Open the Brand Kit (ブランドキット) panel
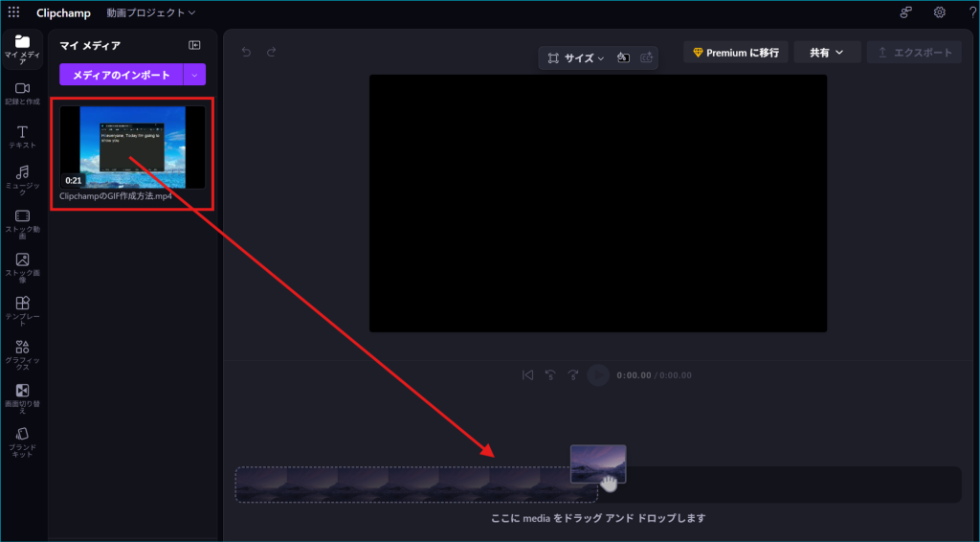The width and height of the screenshot is (980, 542). point(22,440)
